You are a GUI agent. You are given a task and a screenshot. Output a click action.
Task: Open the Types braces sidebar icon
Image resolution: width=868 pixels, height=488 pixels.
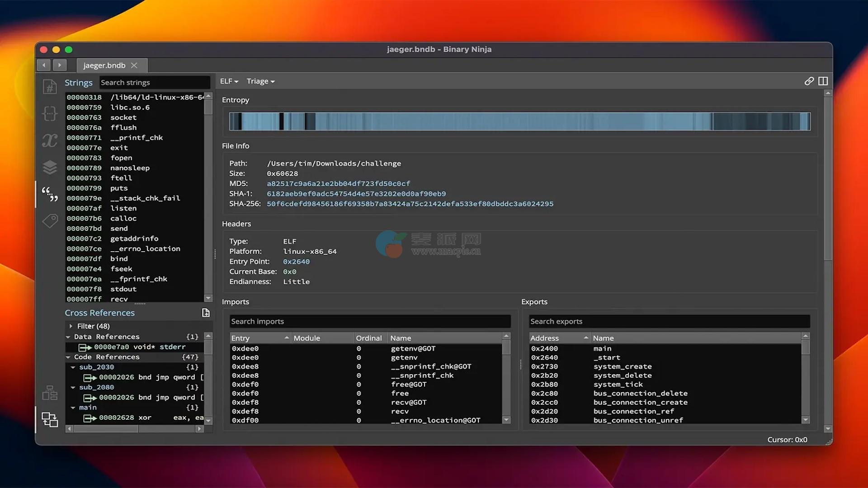pos(50,113)
